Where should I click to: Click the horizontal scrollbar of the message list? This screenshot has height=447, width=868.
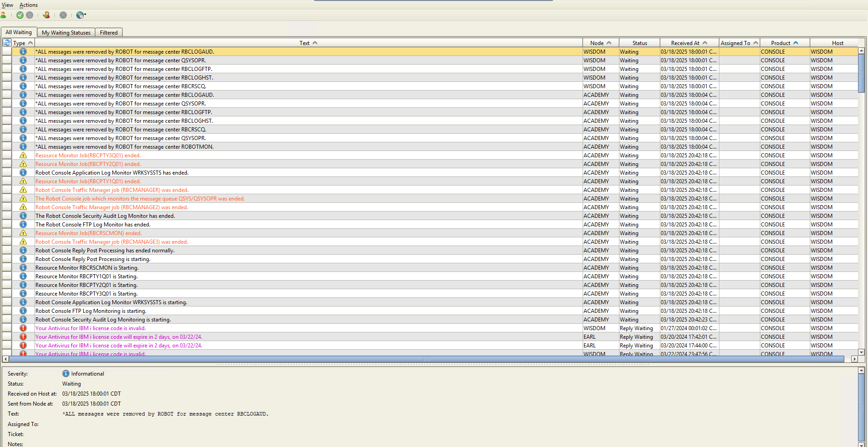coord(426,359)
